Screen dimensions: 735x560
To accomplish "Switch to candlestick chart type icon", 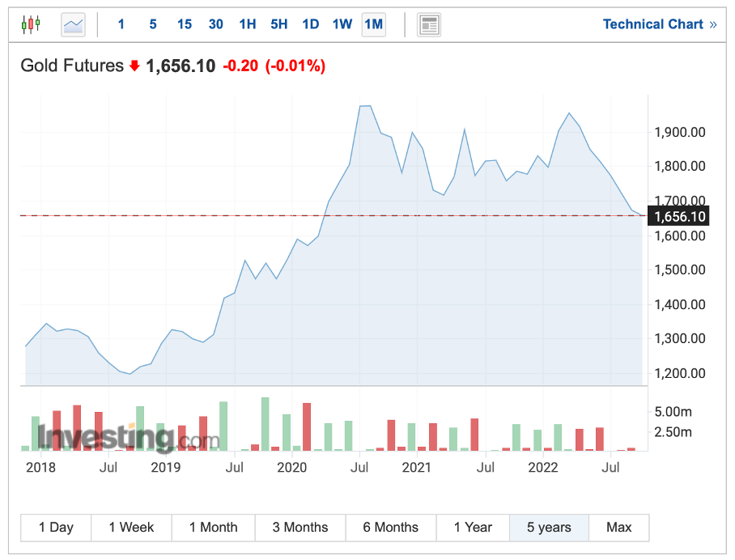I will [x=30, y=24].
